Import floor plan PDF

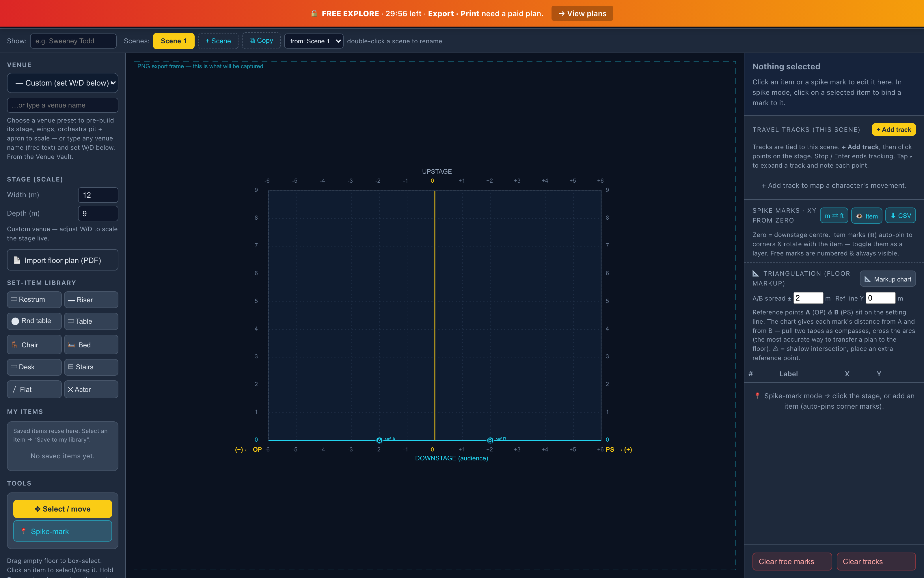point(63,260)
